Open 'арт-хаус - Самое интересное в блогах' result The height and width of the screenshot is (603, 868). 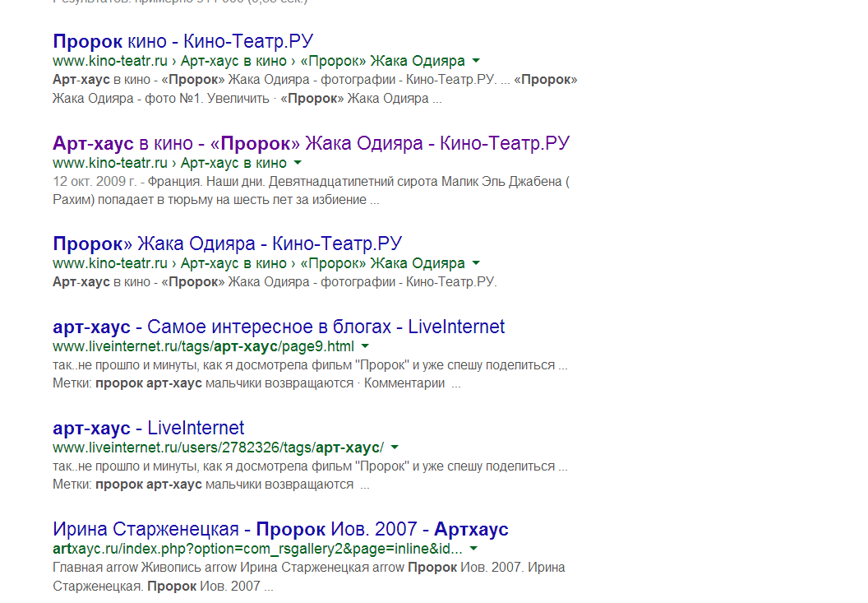[279, 327]
